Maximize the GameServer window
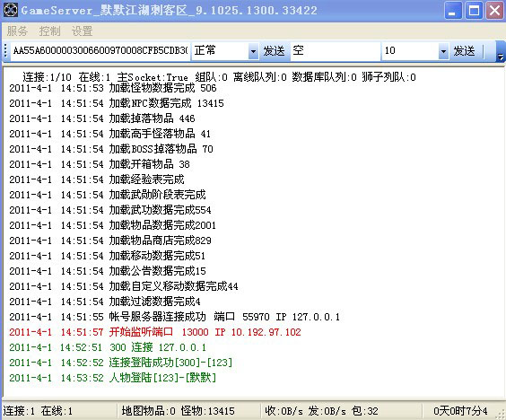 click(474, 11)
